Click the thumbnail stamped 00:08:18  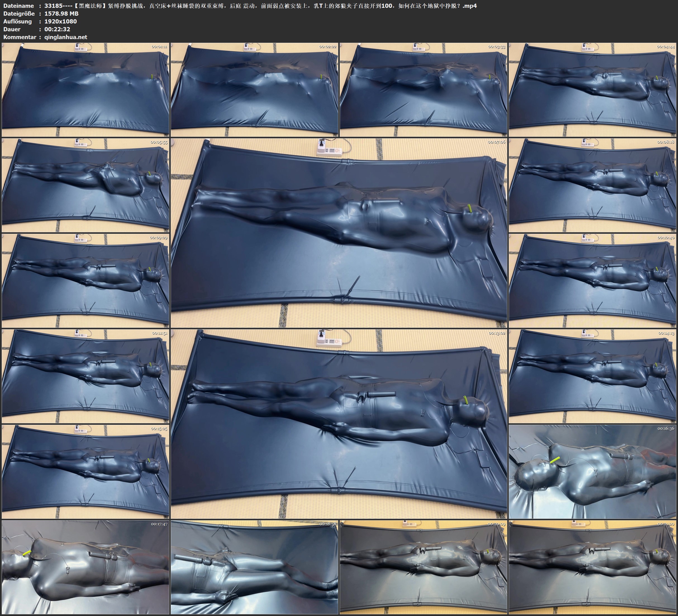point(592,185)
